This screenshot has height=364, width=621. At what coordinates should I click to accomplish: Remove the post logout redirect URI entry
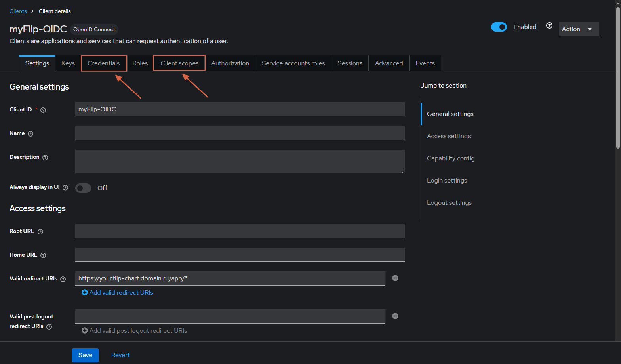[x=395, y=316]
